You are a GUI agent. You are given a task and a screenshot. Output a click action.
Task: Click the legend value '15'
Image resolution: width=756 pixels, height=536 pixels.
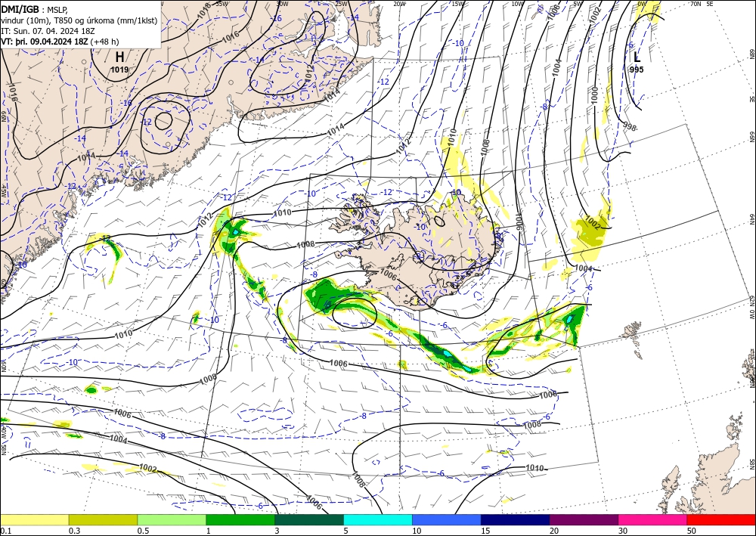tap(485, 531)
